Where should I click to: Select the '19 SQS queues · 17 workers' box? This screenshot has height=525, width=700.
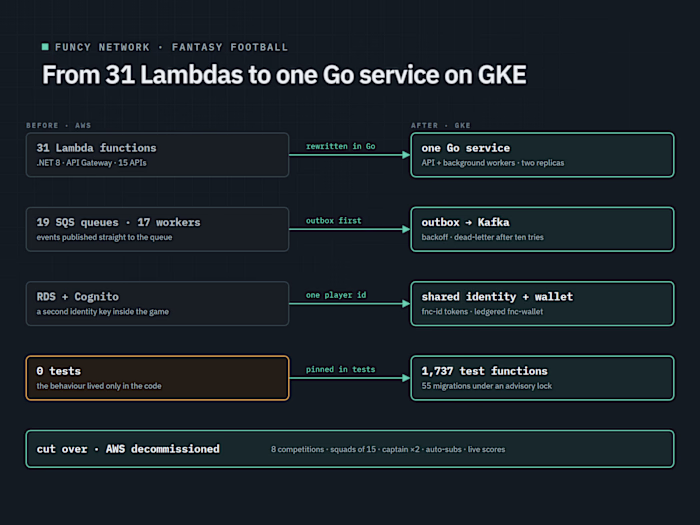pyautogui.click(x=158, y=229)
